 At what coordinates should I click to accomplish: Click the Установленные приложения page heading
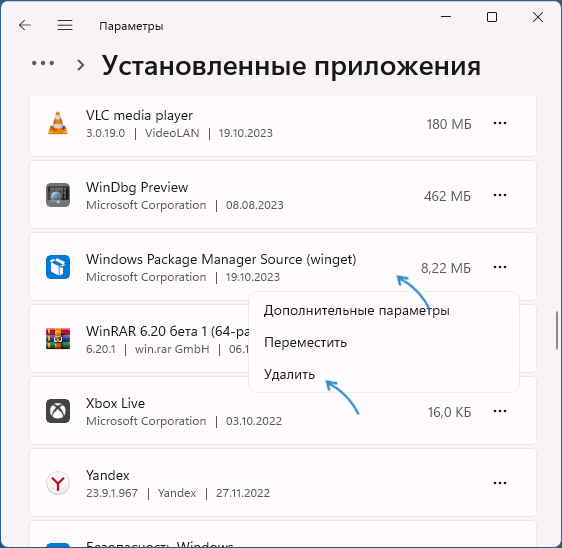291,66
